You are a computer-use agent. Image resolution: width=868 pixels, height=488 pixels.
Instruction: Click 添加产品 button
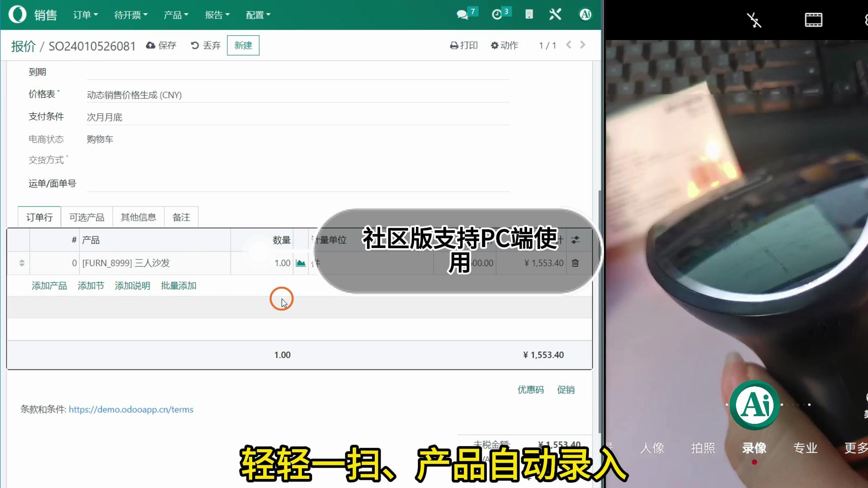(49, 286)
